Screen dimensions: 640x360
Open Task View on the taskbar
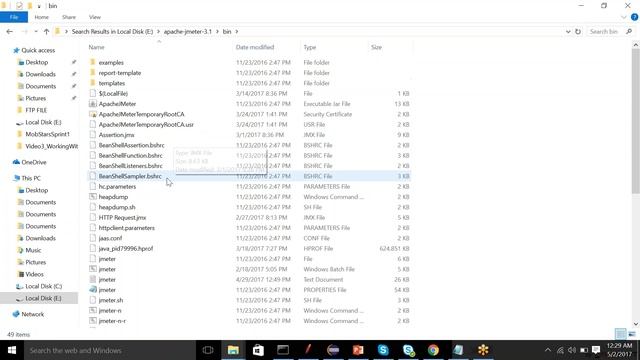(208, 350)
